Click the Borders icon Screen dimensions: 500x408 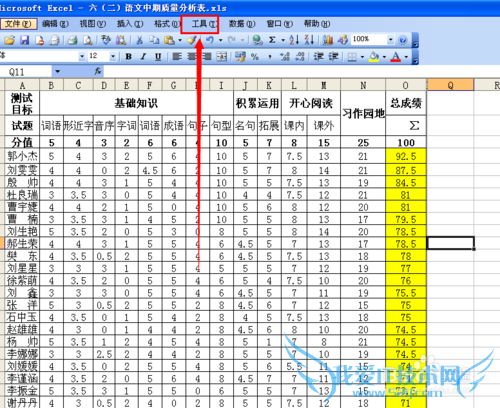pyautogui.click(x=352, y=57)
